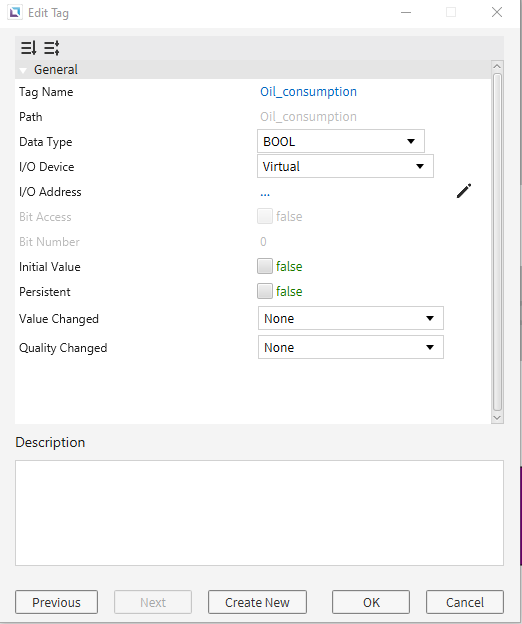Click the Cancel button

coord(465,602)
